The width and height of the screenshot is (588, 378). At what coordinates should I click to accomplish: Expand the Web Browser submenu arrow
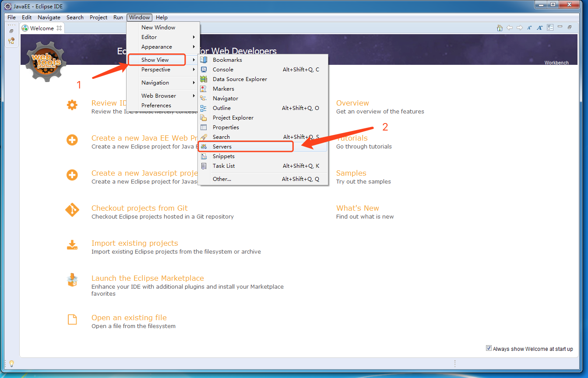tap(194, 96)
